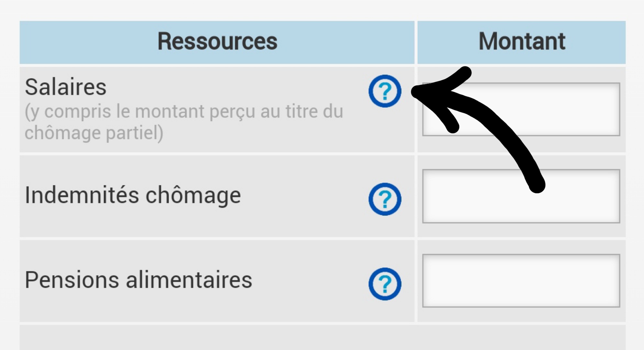The height and width of the screenshot is (350, 644).
Task: Open the help icon next to Salaires
Action: pos(385,91)
